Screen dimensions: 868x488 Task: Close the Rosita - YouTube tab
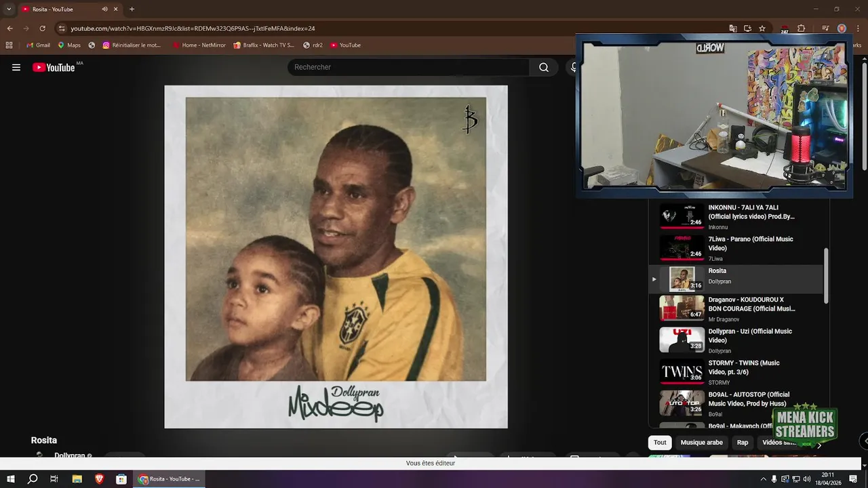(x=116, y=9)
